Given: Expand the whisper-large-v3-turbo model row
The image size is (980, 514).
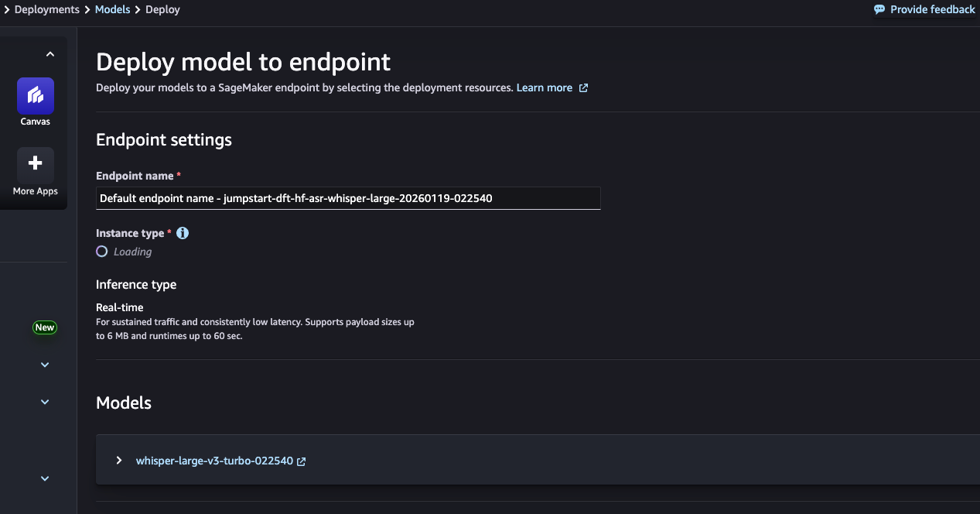Looking at the screenshot, I should click(119, 461).
